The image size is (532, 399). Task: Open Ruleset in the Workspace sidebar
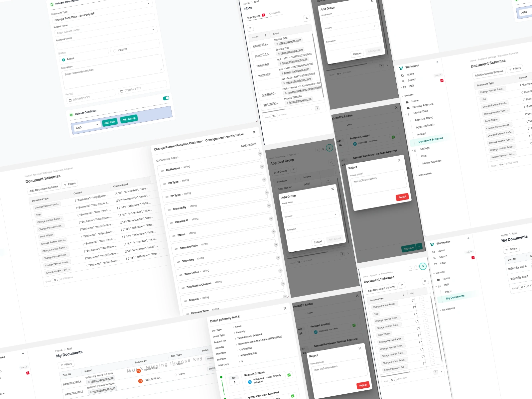click(x=422, y=134)
